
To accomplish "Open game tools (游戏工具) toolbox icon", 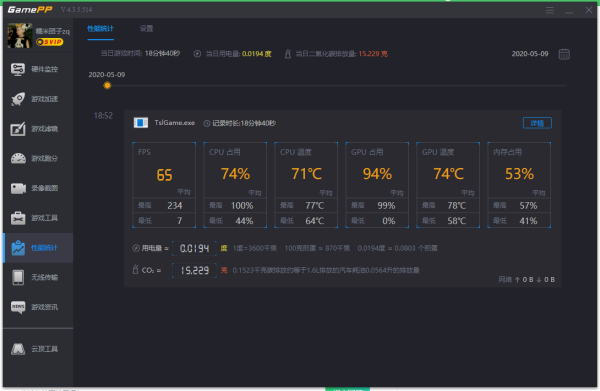I will pos(18,218).
